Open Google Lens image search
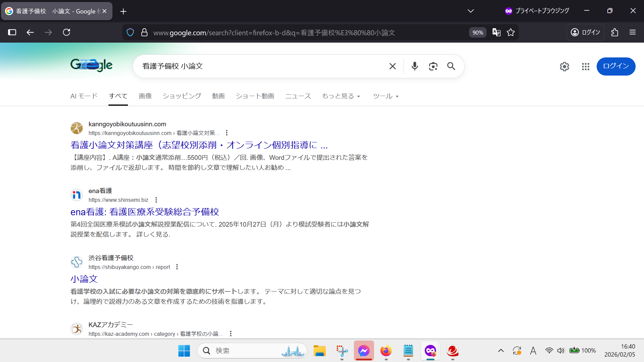Viewport: 644px width, 362px height. 433,66
